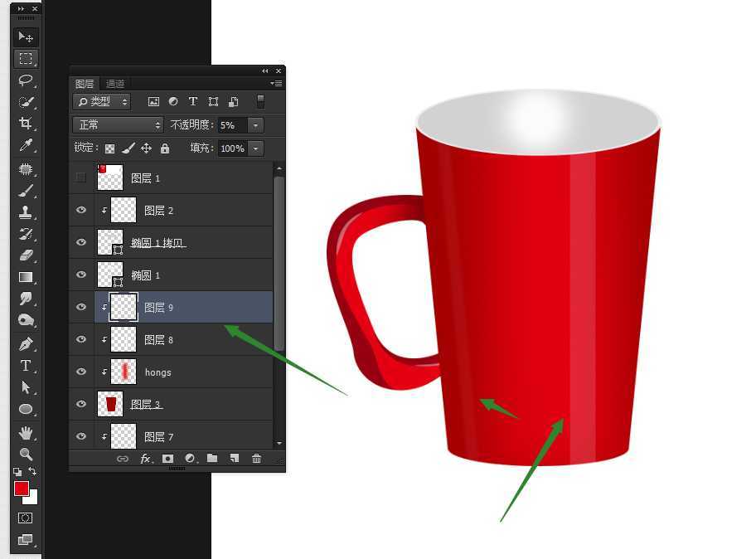The image size is (756, 559).
Task: Open the blend mode dropdown 正常
Action: click(x=118, y=125)
